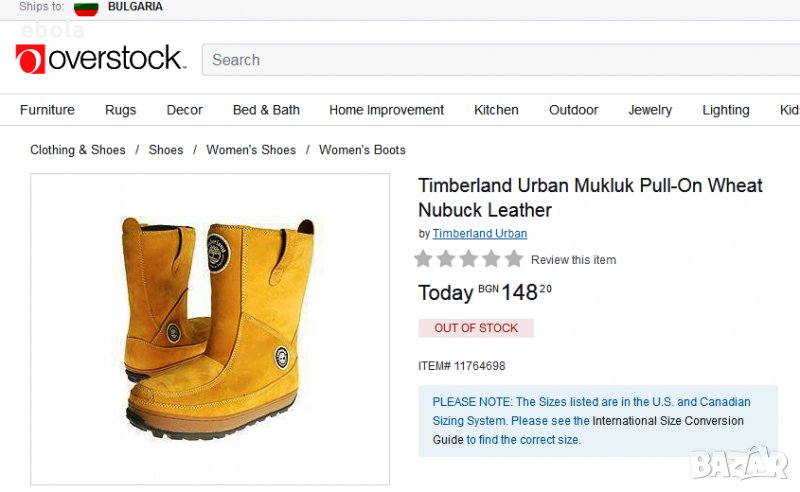Navigate to Women's Boots breadcrumb
Image resolution: width=800 pixels, height=492 pixels.
[362, 150]
